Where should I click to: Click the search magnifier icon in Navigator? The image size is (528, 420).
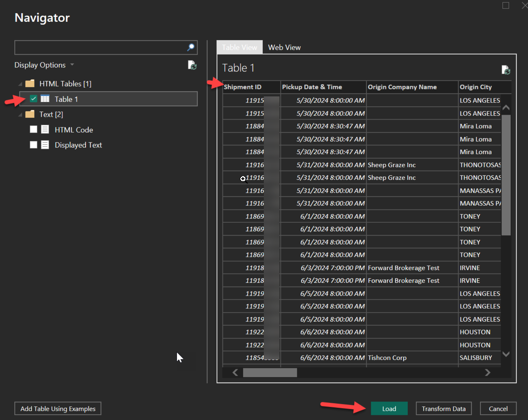point(191,47)
